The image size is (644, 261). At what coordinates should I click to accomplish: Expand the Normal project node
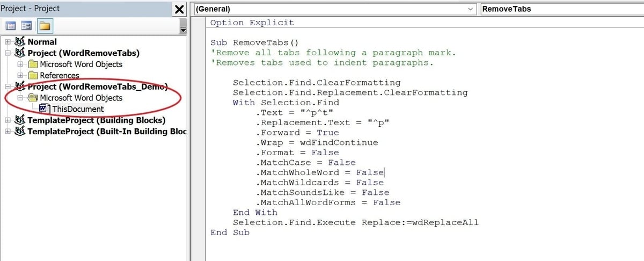[x=8, y=42]
